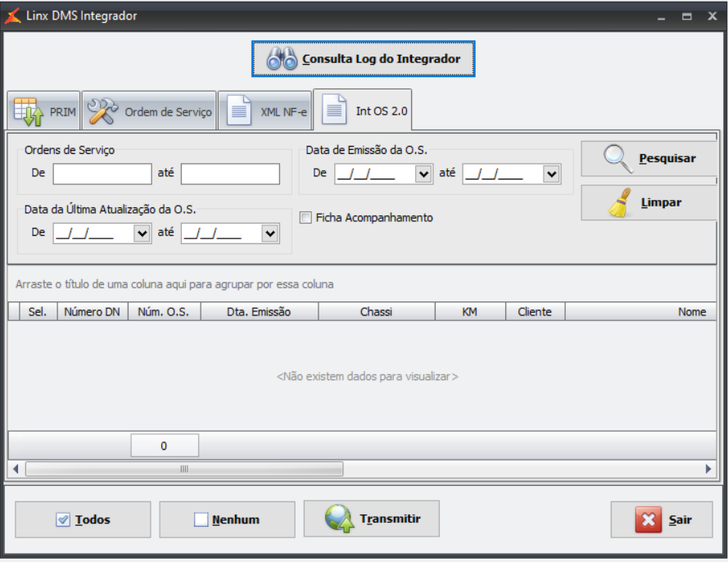Screen dimensions: 728x562
Task: Sort by Chassi column header
Action: tap(376, 311)
